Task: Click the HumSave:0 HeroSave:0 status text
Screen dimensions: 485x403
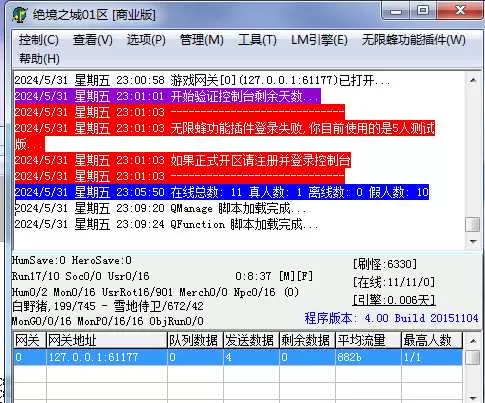Action: [72, 260]
